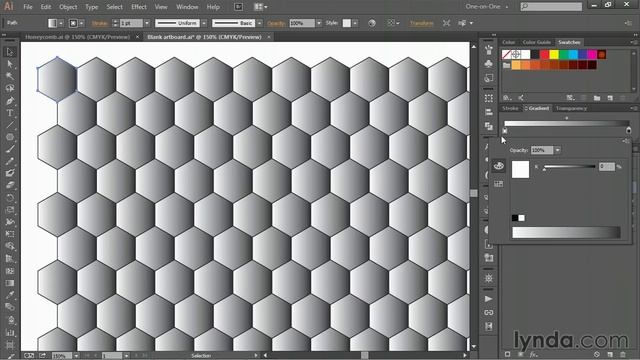
Task: Open the Basic brush definition dropdown
Action: tap(259, 23)
